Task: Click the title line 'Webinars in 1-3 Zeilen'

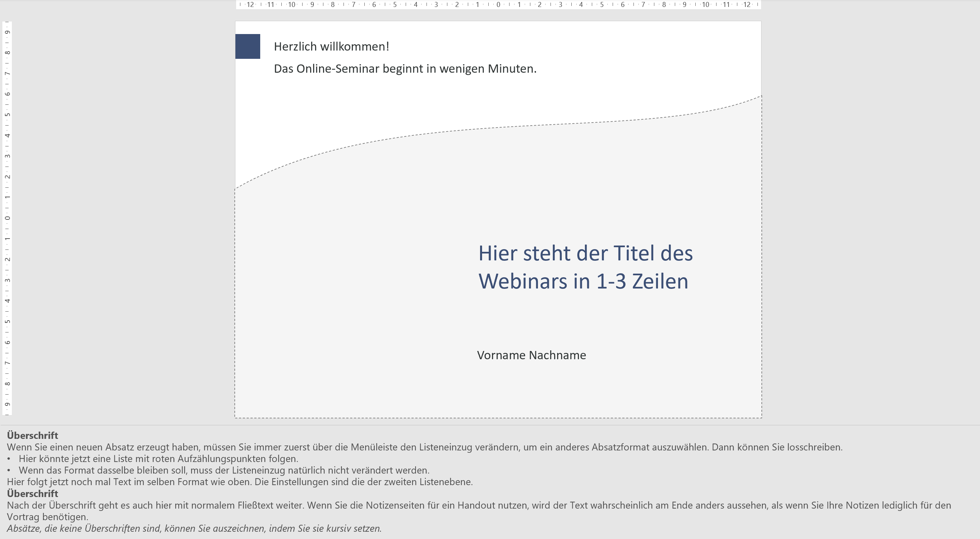Action: (x=583, y=282)
